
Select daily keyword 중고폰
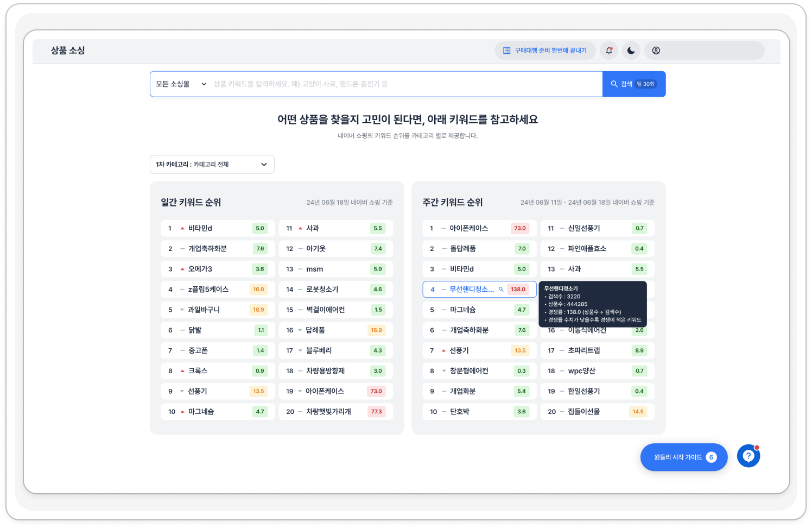tap(218, 351)
